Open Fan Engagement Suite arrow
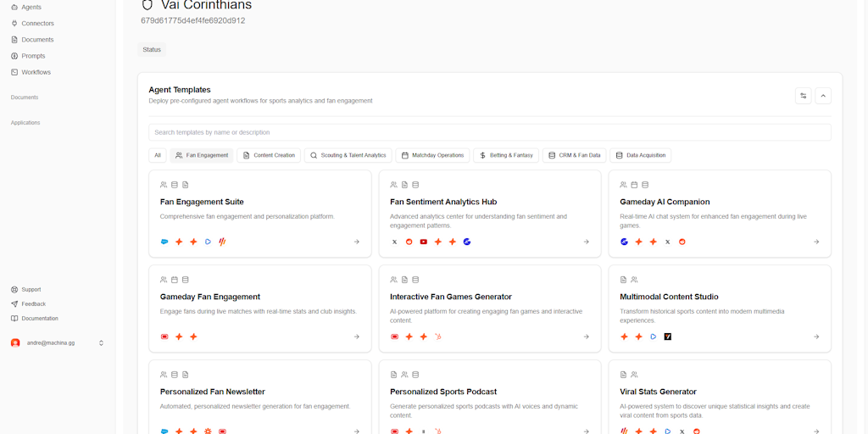The image size is (868, 434). pos(357,242)
